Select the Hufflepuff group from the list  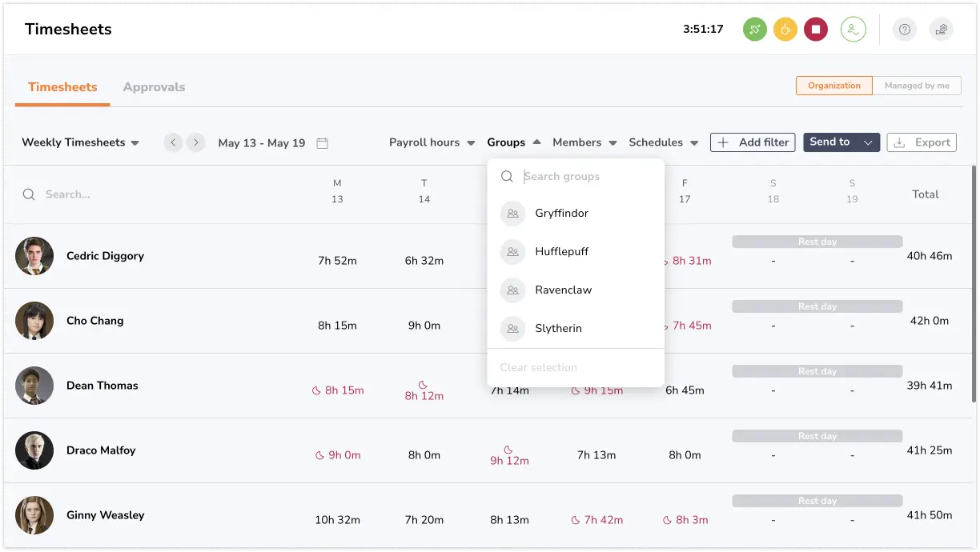pos(562,251)
